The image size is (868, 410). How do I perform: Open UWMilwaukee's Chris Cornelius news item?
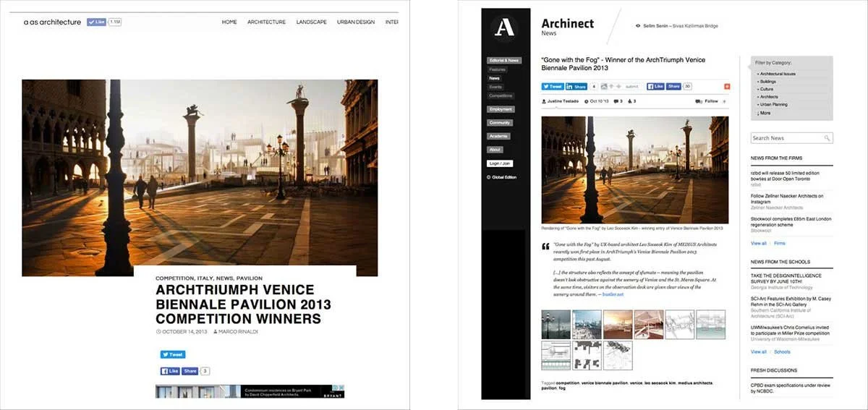[x=791, y=332]
